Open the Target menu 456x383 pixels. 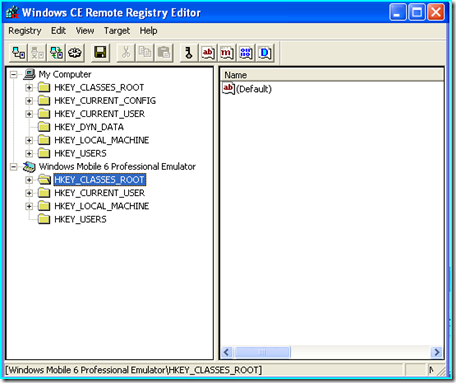click(x=117, y=31)
